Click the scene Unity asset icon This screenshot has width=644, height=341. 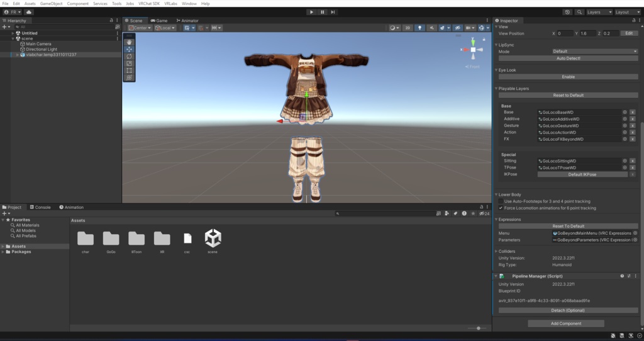[213, 238]
